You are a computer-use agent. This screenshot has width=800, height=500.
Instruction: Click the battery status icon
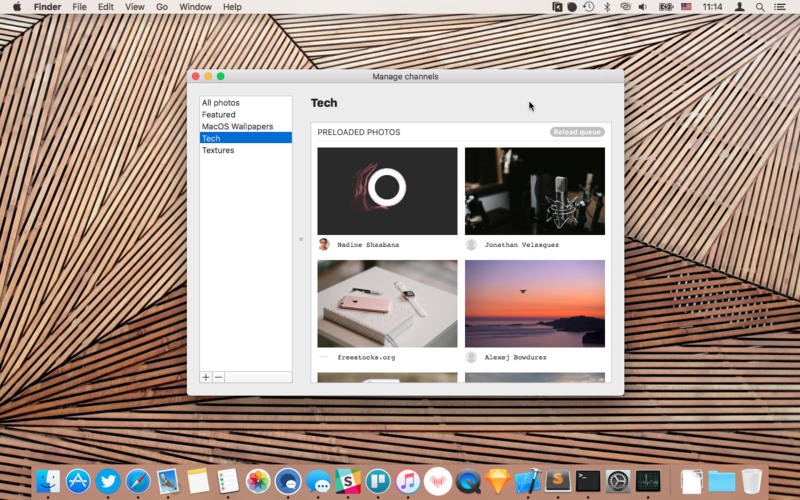(665, 7)
